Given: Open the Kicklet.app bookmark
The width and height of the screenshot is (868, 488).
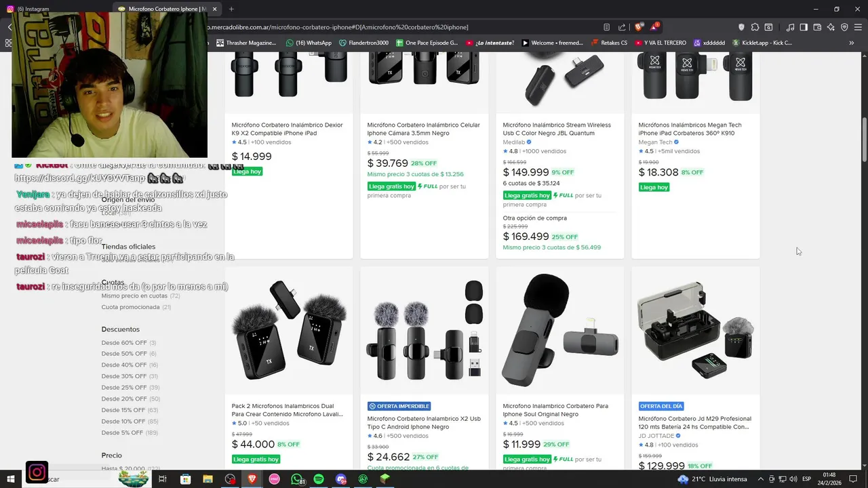Looking at the screenshot, I should (x=762, y=43).
